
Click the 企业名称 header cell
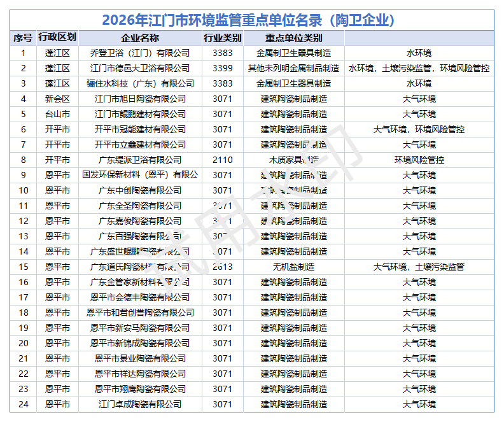[140, 38]
